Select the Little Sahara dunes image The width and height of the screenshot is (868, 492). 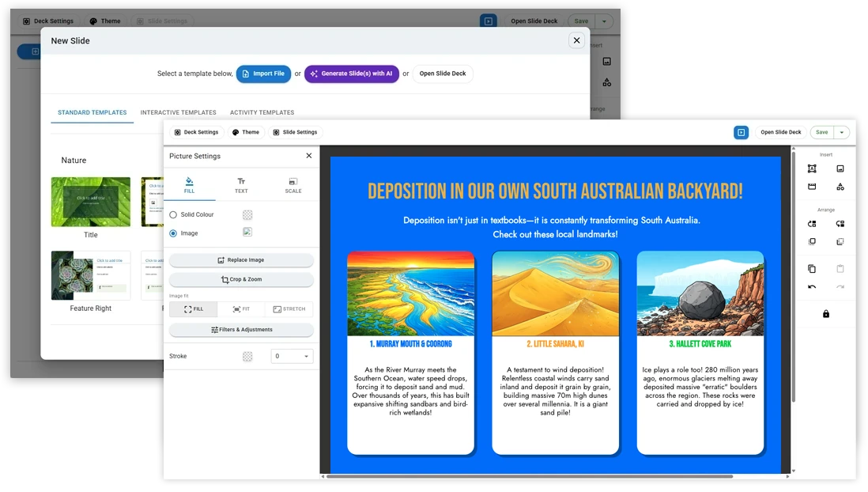[x=555, y=293]
